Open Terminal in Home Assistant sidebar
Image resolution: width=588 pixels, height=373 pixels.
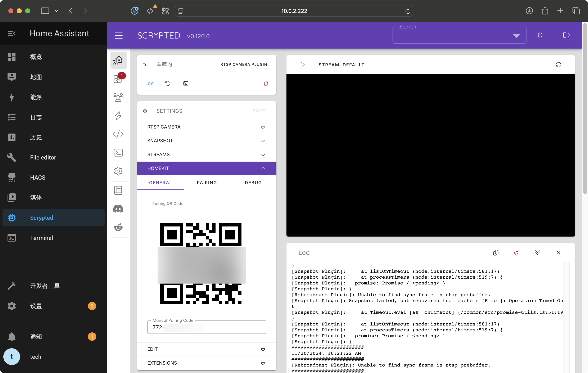coord(54,238)
